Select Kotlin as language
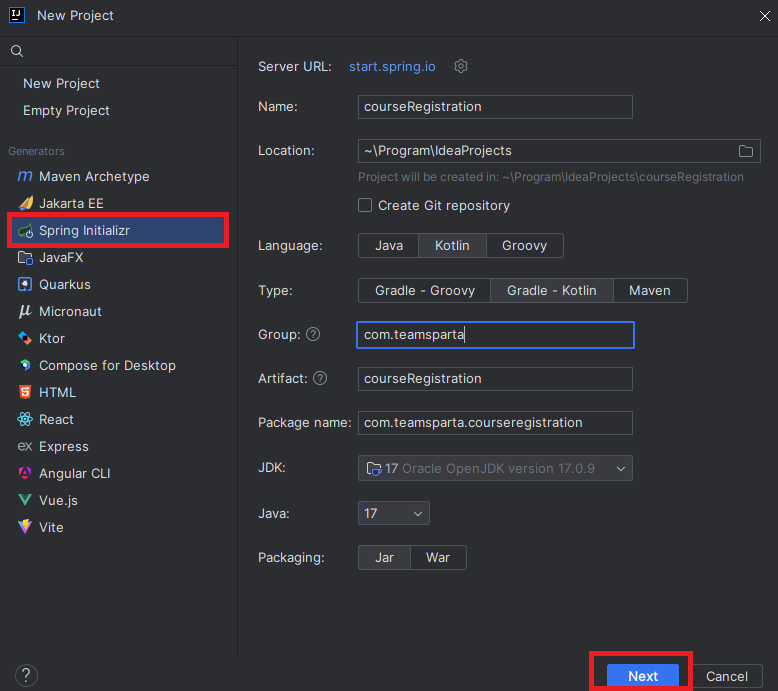Image resolution: width=778 pixels, height=691 pixels. pos(452,246)
